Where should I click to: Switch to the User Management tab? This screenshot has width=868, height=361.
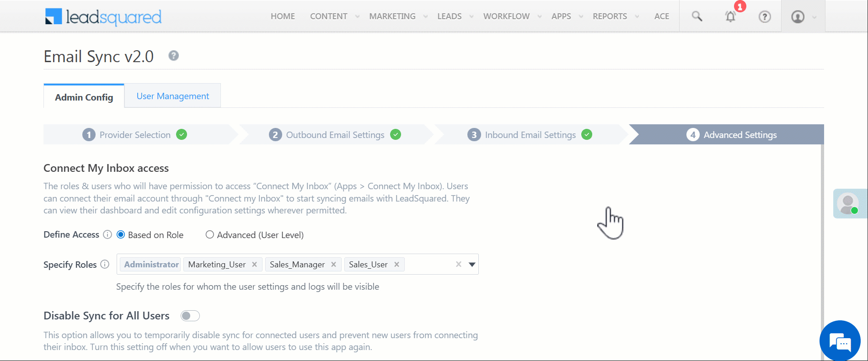pos(173,96)
